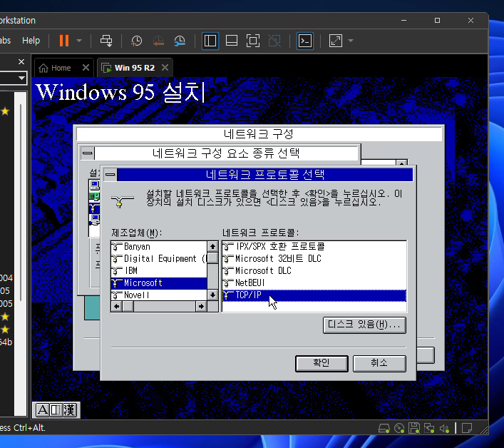Screen dimensions: 504x448
Task: Toggle the library sidebar view icon
Action: (210, 41)
